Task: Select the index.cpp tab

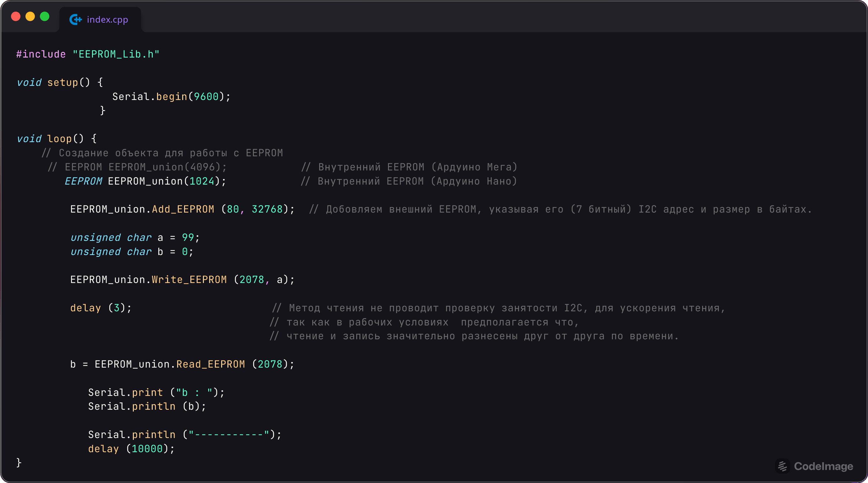Action: click(100, 19)
